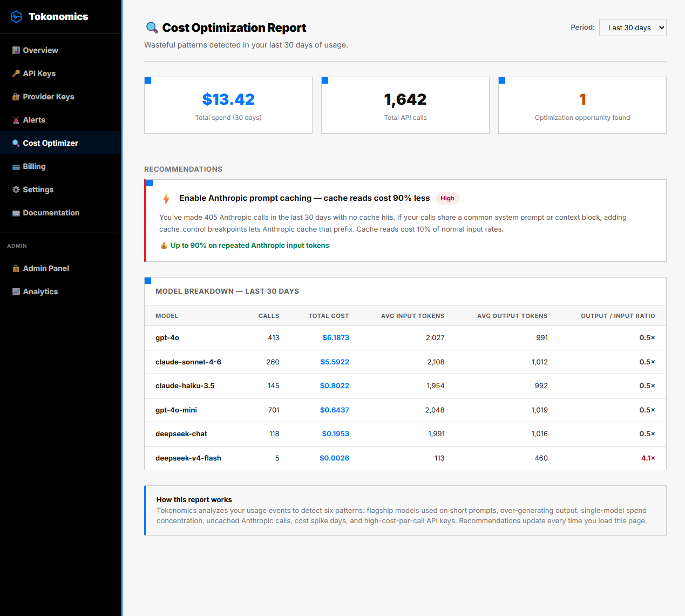Click the TOTAL COST column header
685x616 pixels.
pyautogui.click(x=329, y=316)
